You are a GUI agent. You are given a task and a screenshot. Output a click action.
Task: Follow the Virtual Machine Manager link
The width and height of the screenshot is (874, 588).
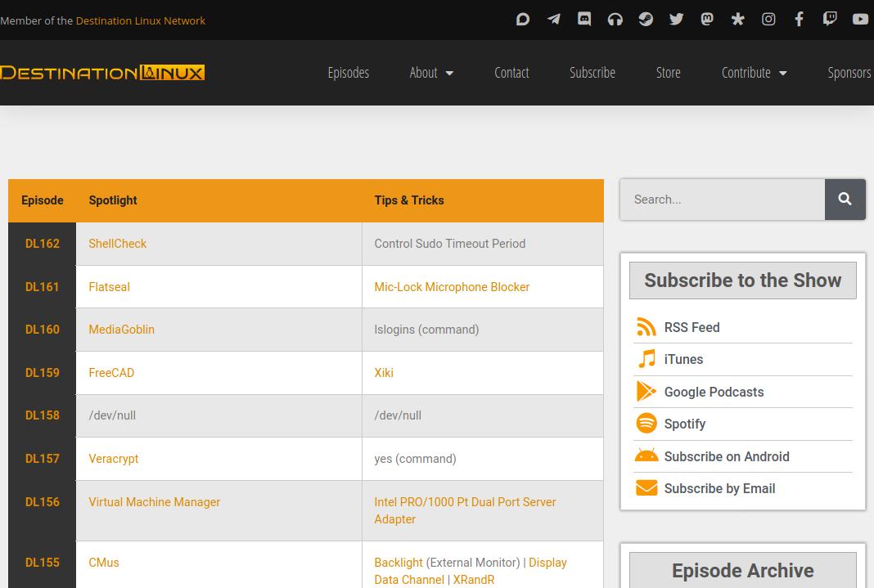[x=155, y=501]
